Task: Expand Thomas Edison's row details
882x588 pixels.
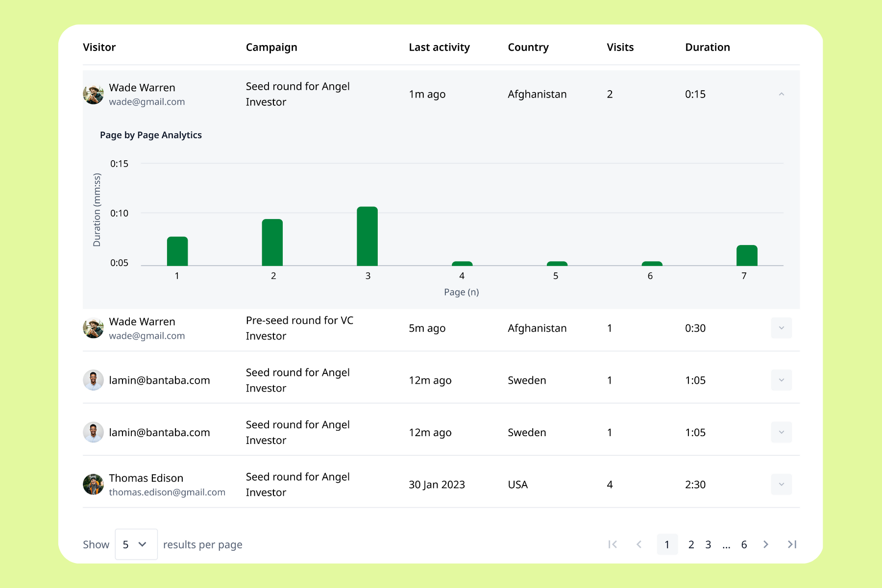Action: click(782, 484)
